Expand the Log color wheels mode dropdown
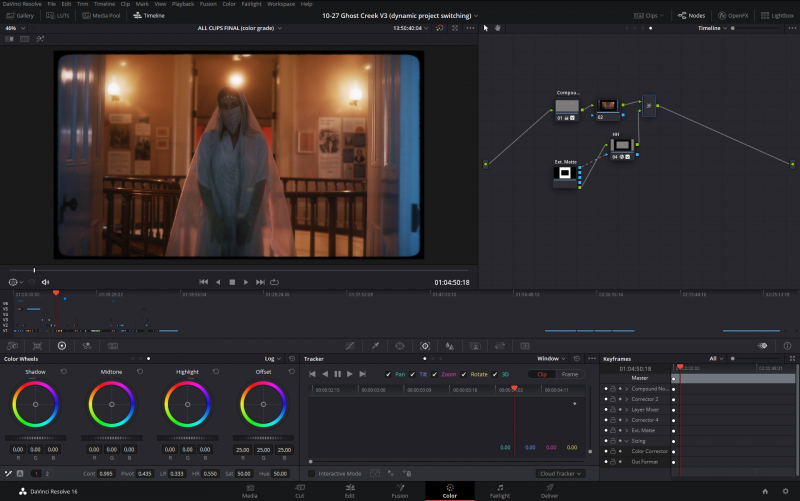This screenshot has width=800, height=501. pyautogui.click(x=272, y=358)
